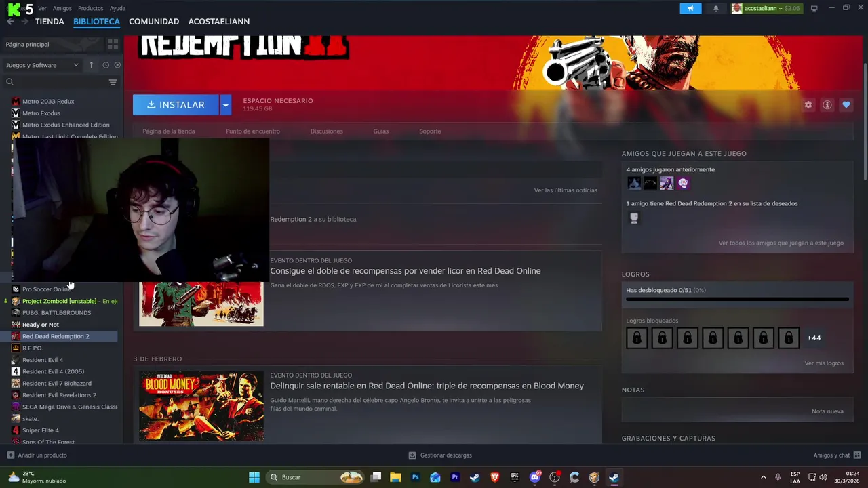Open the licor rewards news thumbnail
The width and height of the screenshot is (868, 488).
coord(201,304)
